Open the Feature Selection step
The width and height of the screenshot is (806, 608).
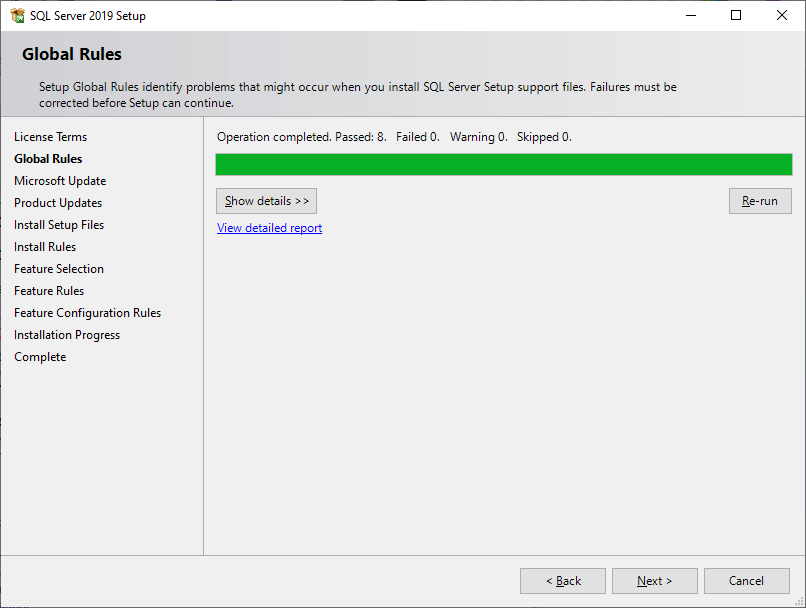point(58,268)
